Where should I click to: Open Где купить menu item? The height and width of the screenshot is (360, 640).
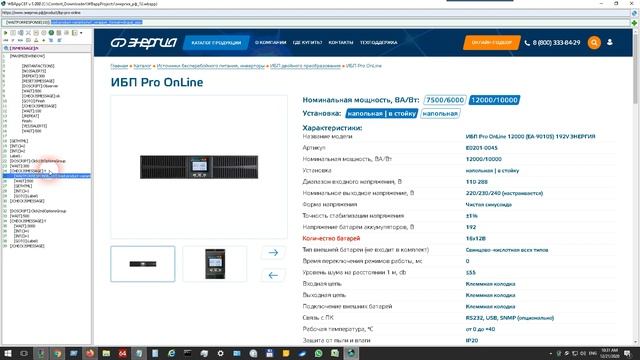(x=307, y=42)
